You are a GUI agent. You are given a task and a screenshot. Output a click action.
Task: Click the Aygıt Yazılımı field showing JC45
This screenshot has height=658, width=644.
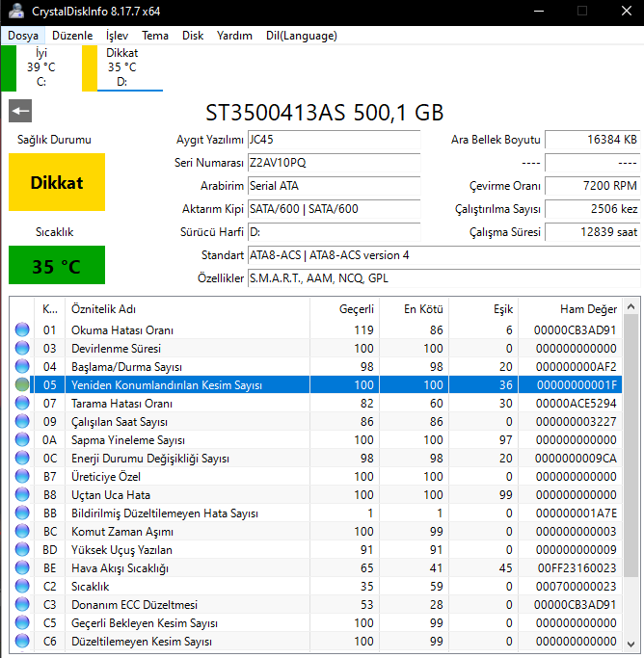click(x=335, y=140)
